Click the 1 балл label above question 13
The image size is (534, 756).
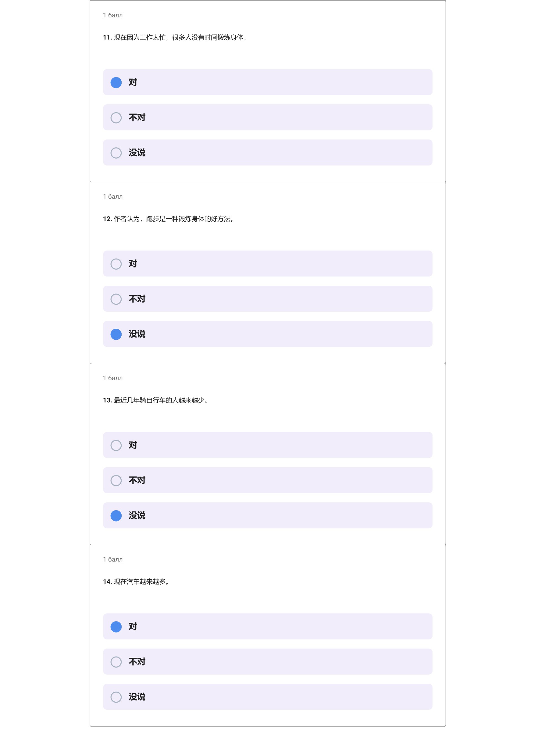pos(113,378)
